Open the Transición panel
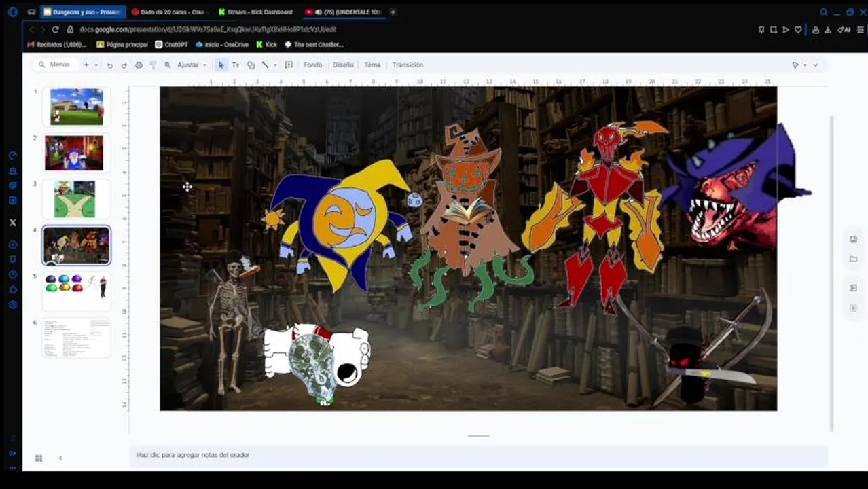This screenshot has height=489, width=868. [408, 65]
